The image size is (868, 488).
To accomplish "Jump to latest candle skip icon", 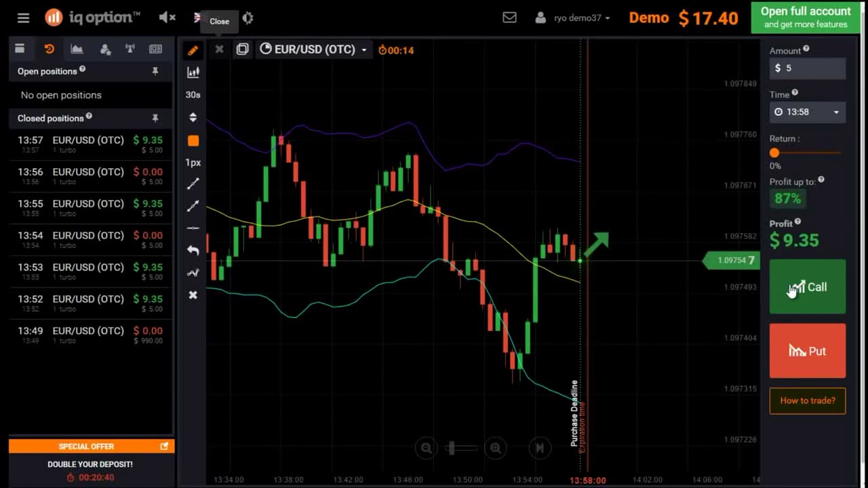I will pyautogui.click(x=540, y=448).
